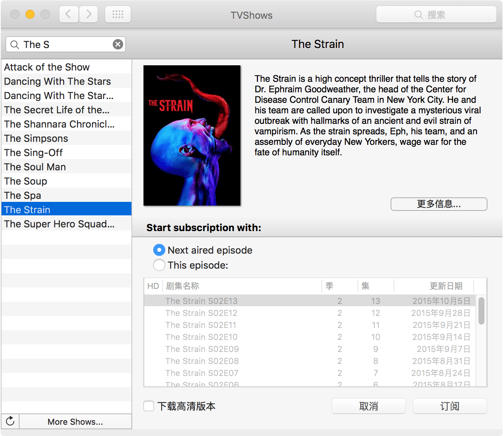
Task: Click the magnifier icon in show filter
Action: (x=15, y=45)
